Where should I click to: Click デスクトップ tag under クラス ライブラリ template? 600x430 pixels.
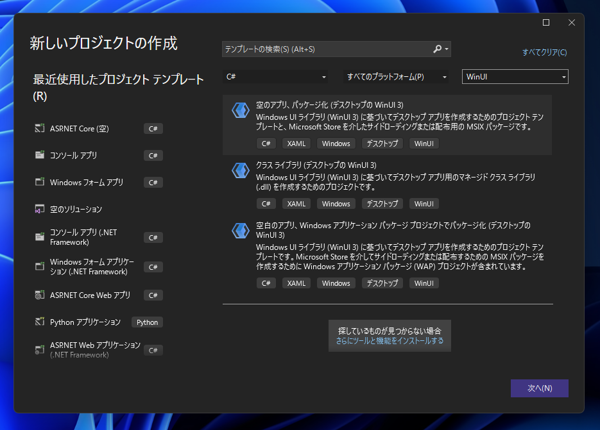pyautogui.click(x=382, y=204)
